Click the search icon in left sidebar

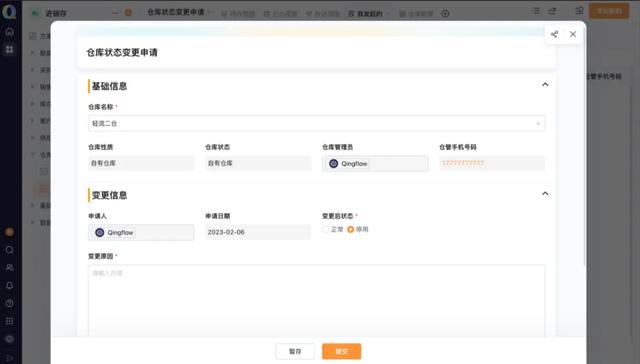(9, 250)
